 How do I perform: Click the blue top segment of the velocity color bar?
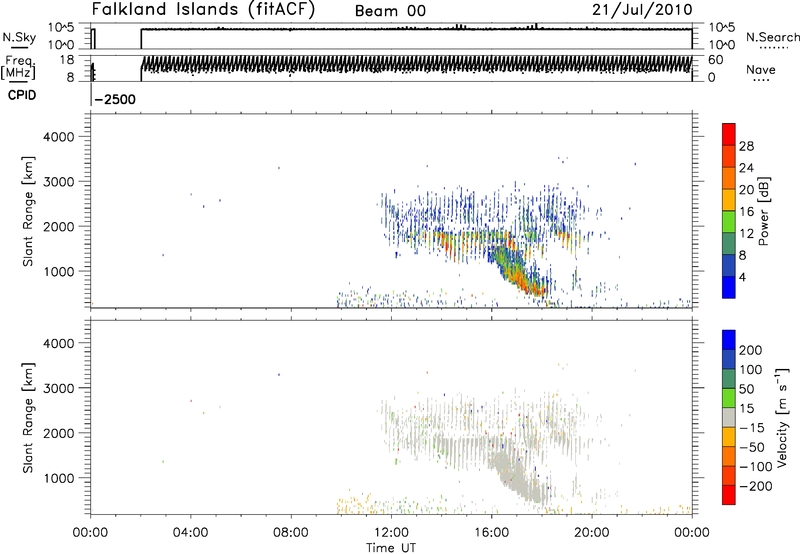click(729, 340)
